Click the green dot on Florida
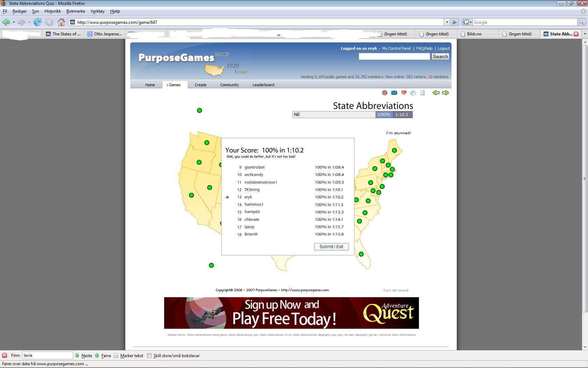This screenshot has width=588, height=368. point(361,254)
